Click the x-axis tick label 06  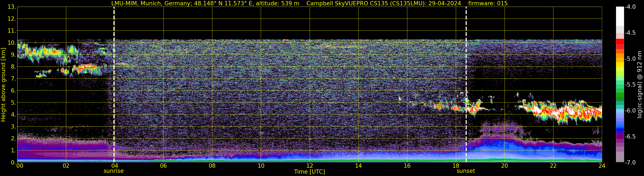(163, 166)
